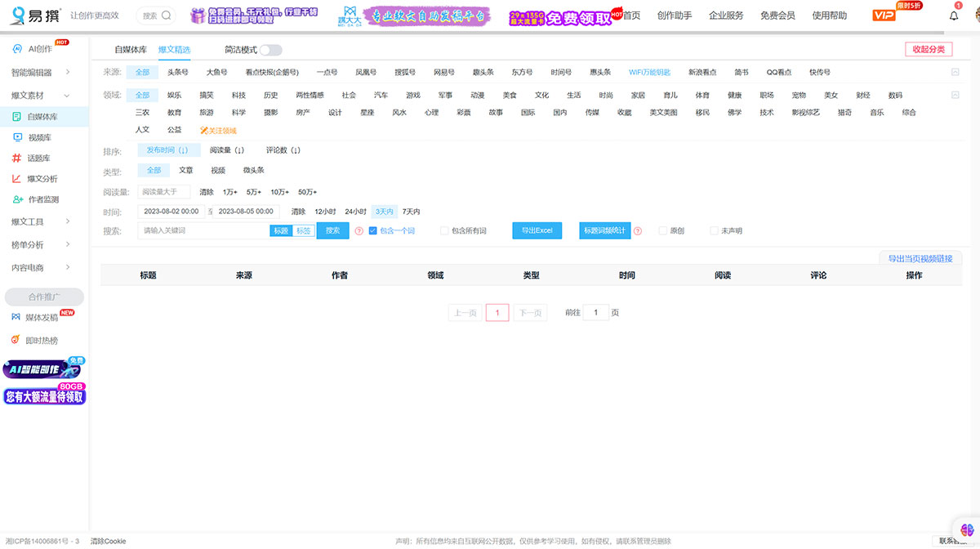Enable the 原创 checkbox
Screen dimensions: 980x549
[x=663, y=230]
